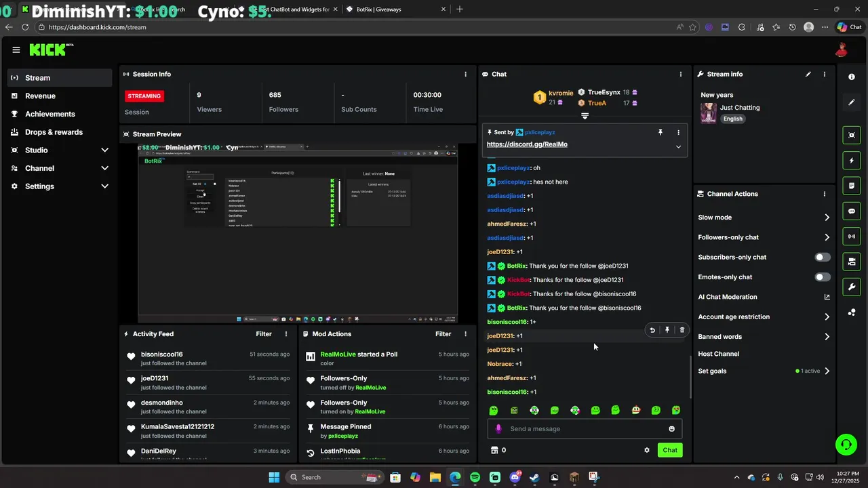
Task: Toggle the document widget icon
Action: [852, 186]
